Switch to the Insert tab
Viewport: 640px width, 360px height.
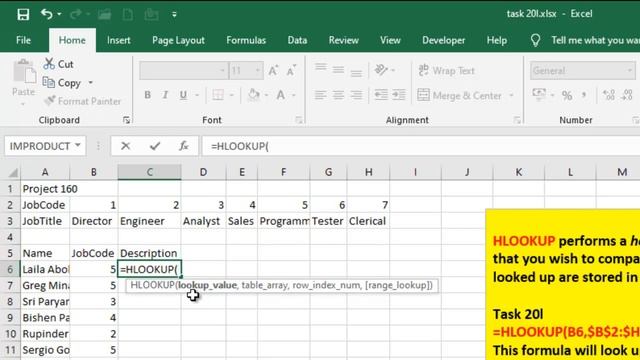pyautogui.click(x=118, y=40)
